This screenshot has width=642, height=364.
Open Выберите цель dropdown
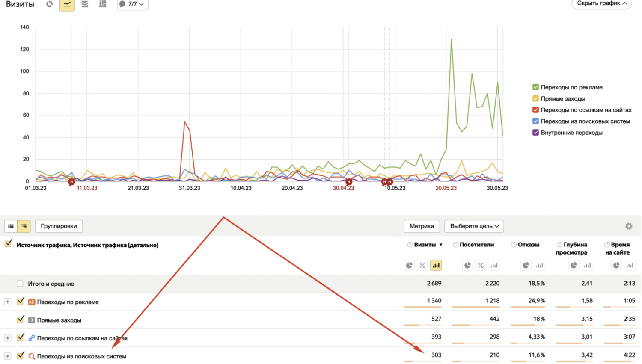point(474,226)
